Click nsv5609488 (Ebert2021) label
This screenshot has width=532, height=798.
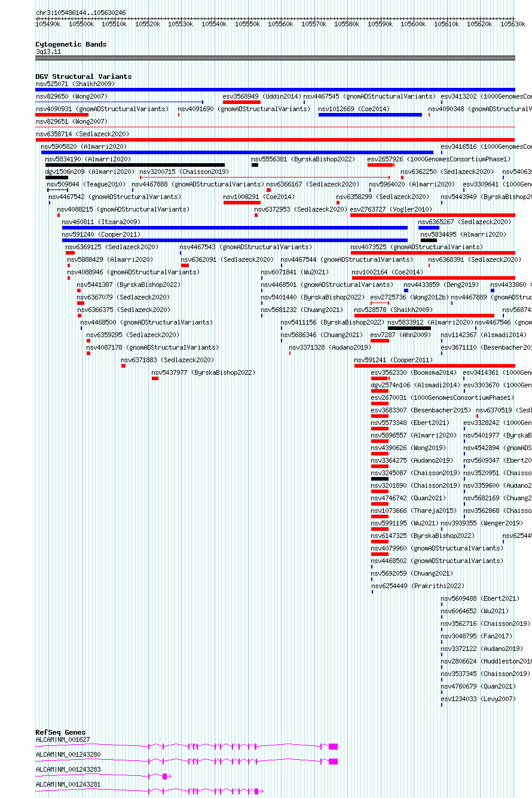[x=480, y=598]
